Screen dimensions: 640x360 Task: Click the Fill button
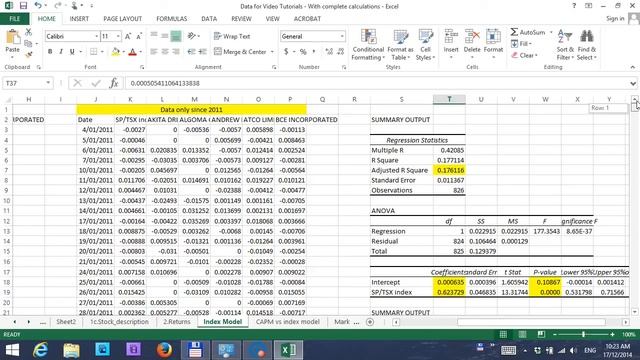point(521,44)
